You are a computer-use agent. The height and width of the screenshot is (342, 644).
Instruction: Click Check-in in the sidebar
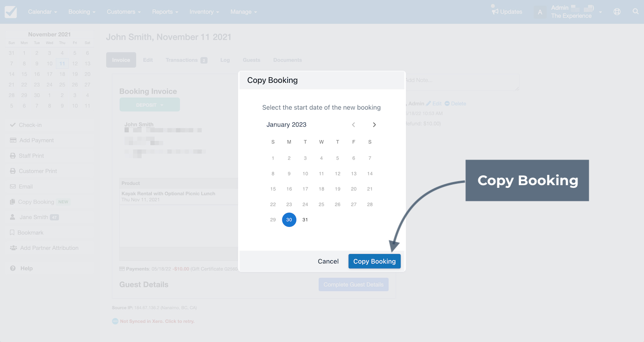click(x=49, y=125)
